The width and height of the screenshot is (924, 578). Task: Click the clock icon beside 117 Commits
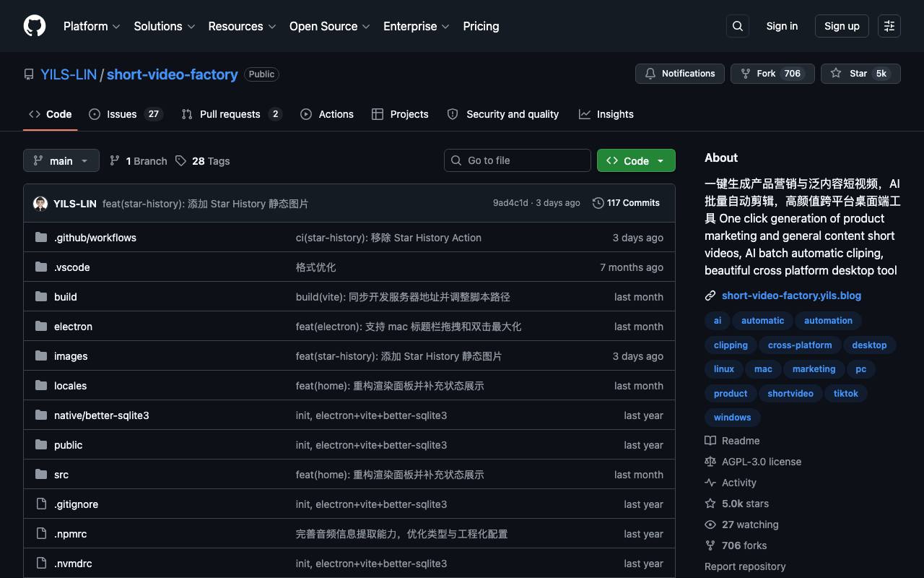click(x=598, y=203)
